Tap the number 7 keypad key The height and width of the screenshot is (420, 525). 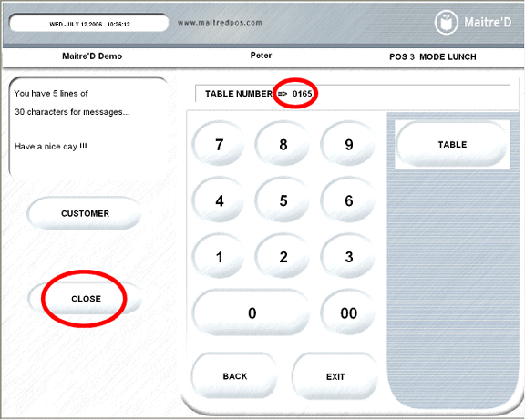pos(219,144)
